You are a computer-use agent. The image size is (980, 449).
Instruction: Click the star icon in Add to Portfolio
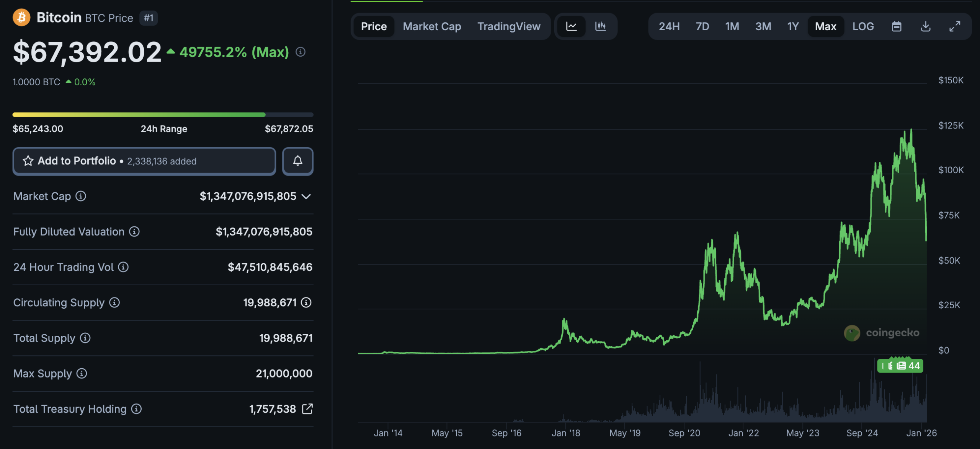pos(28,161)
